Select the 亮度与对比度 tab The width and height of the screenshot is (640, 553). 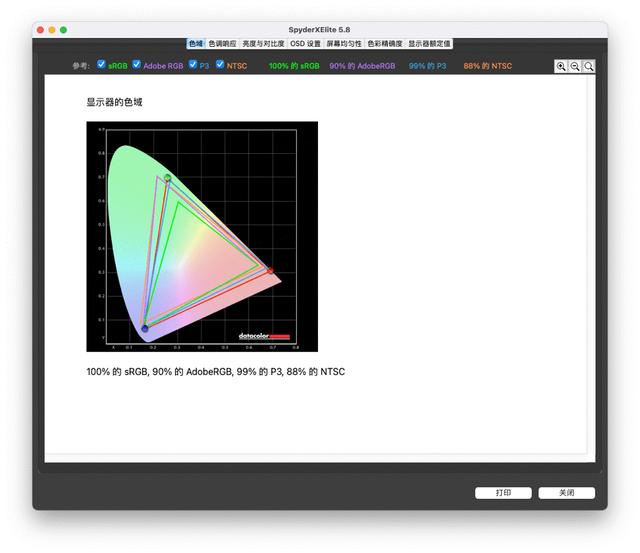tap(263, 44)
